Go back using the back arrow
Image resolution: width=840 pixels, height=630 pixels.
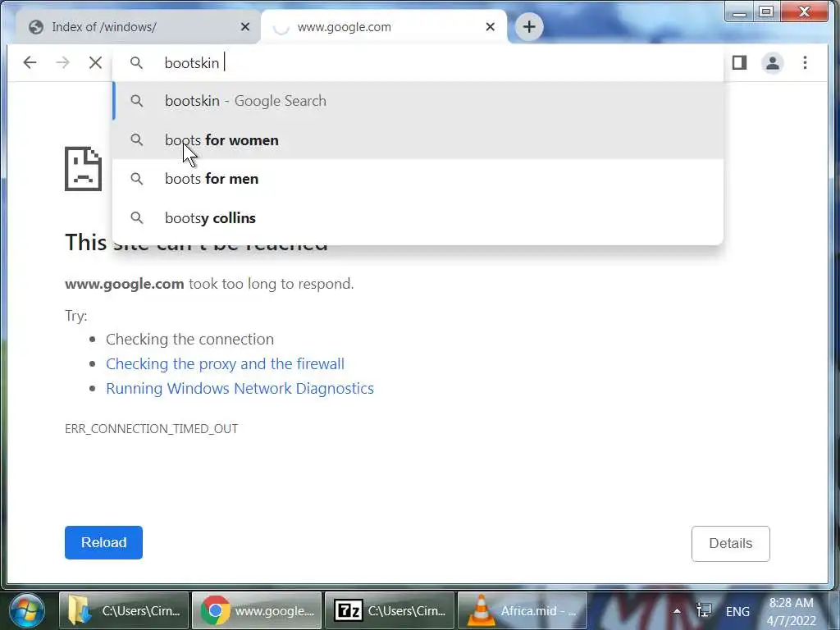point(30,62)
